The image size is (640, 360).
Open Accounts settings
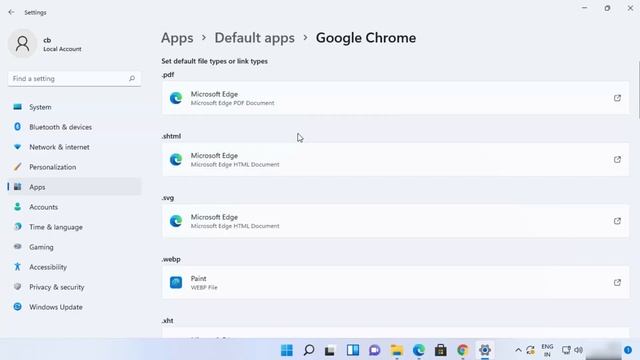pos(74,207)
